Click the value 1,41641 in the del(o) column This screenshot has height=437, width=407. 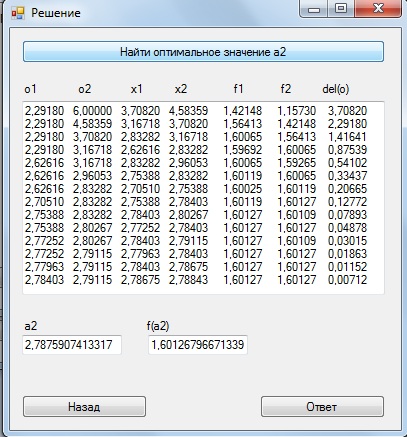[347, 137]
